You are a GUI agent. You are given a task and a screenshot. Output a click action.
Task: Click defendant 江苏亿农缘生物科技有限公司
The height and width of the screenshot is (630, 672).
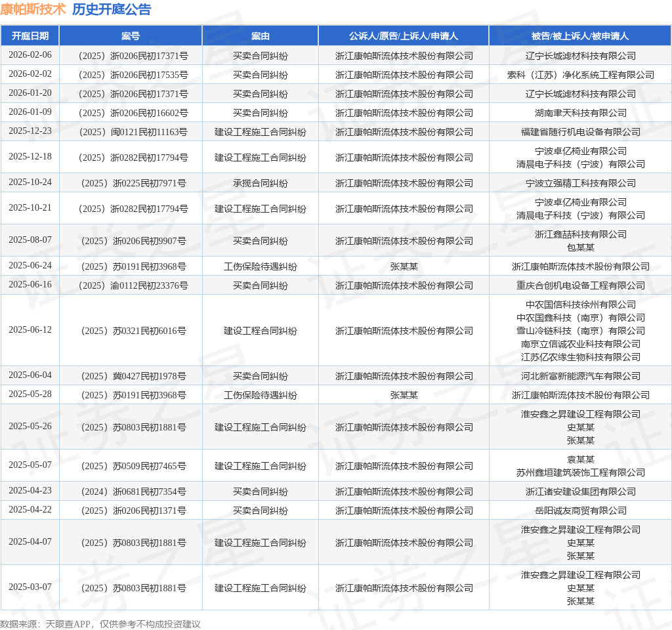point(580,358)
